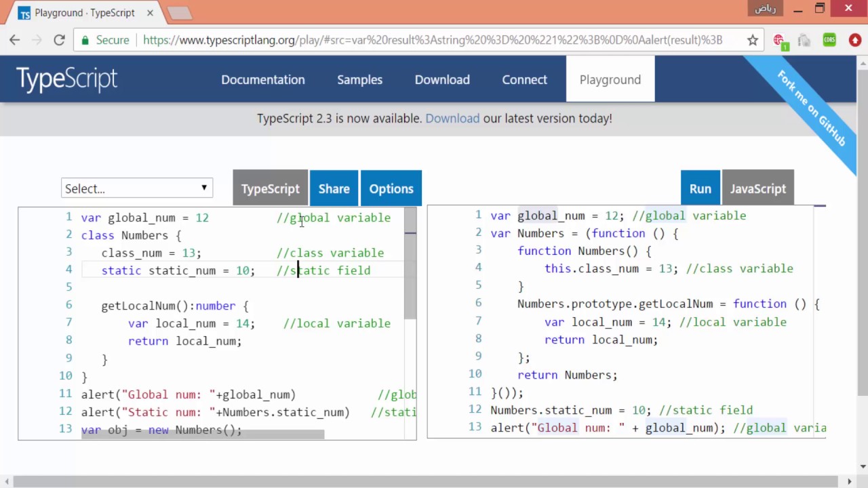
Task: Click 'var obj = new Numbers();' line
Action: click(161, 430)
